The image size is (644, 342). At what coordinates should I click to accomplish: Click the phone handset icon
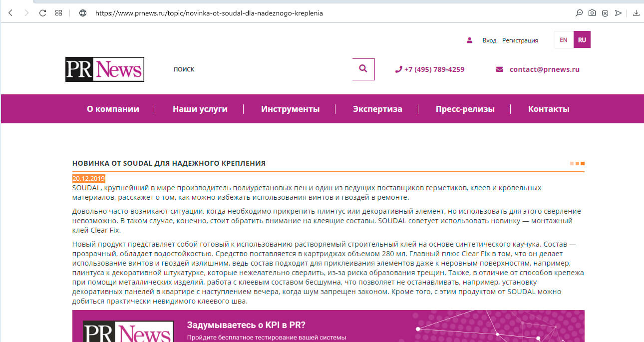398,69
